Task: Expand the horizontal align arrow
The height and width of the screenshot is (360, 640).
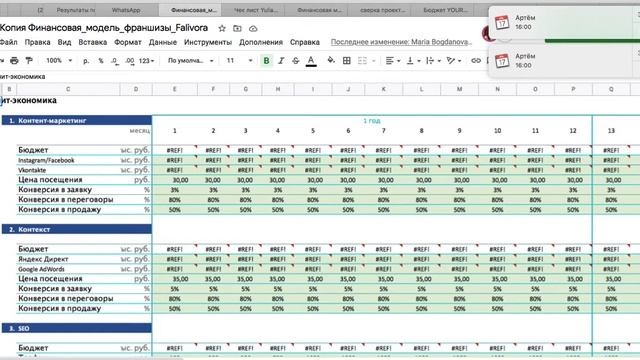Action: click(398, 61)
